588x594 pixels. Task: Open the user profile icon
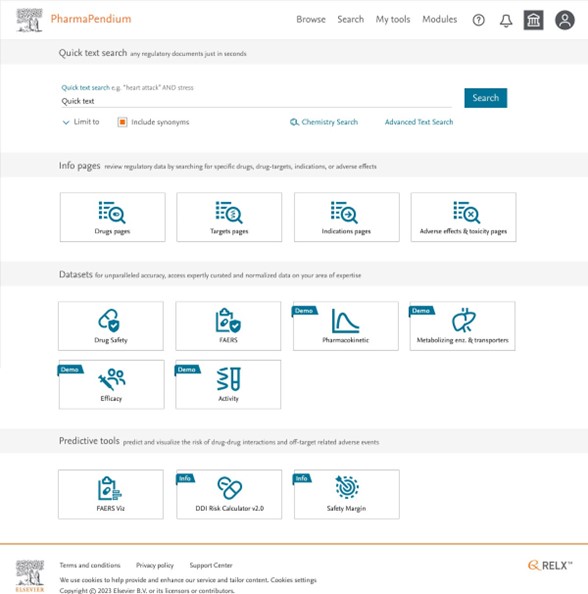[x=565, y=20]
